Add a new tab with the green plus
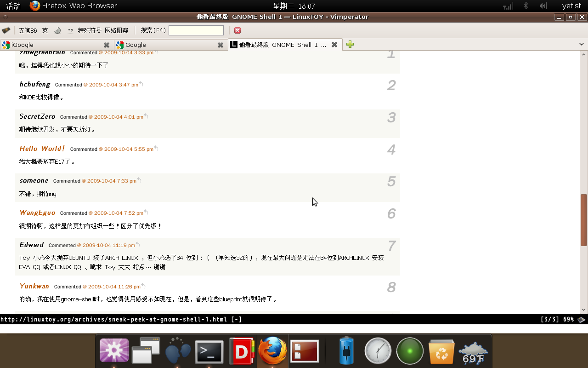The image size is (588, 368). pyautogui.click(x=350, y=45)
